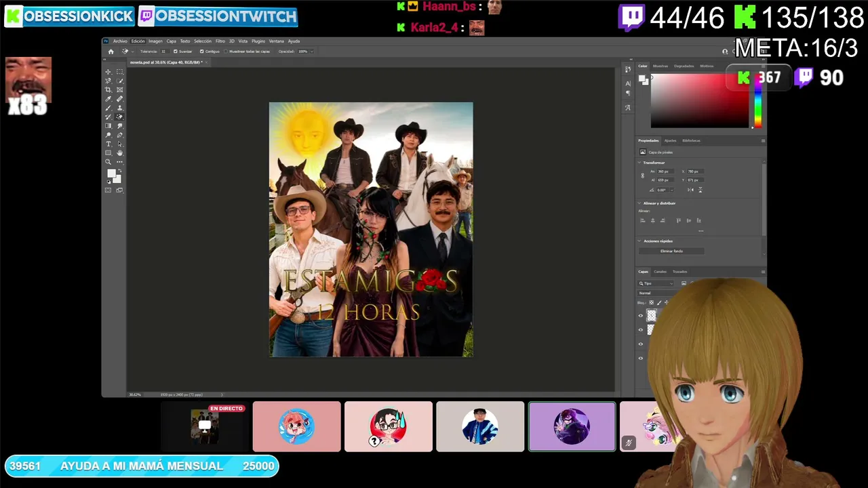
Task: Click the Eliminar fondo button
Action: [671, 251]
